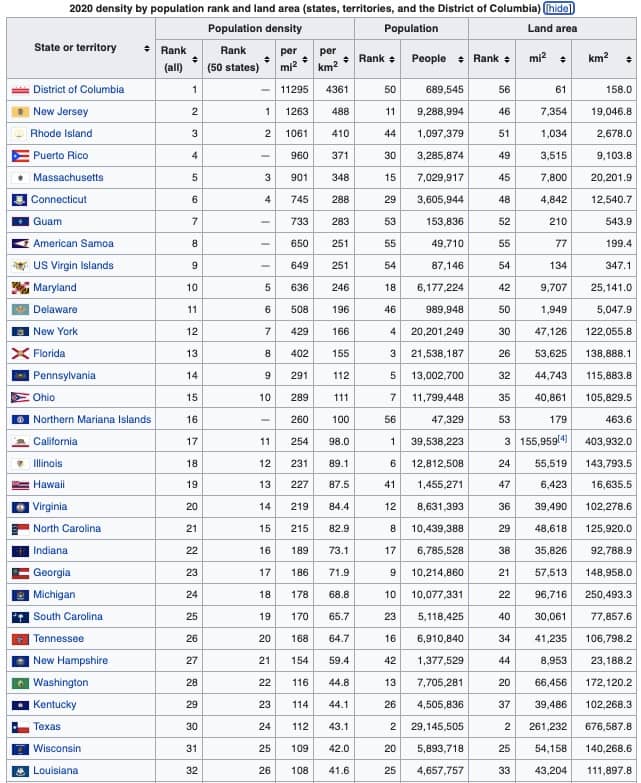Click the [4] footnote reference by California
Screen dimensions: 641x783
point(563,438)
